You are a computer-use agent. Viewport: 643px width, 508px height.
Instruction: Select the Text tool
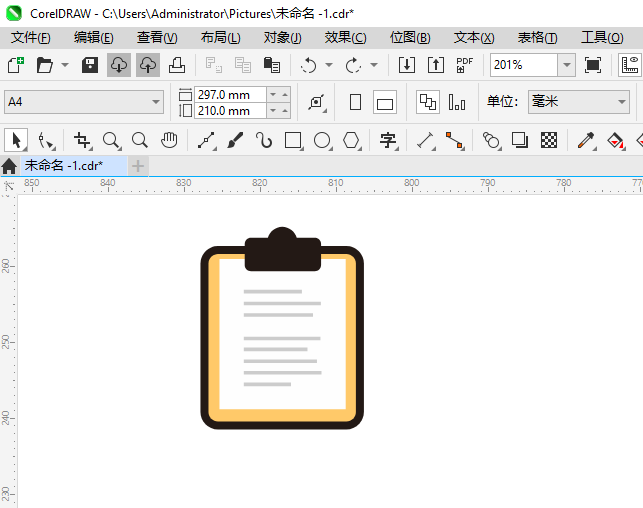[x=388, y=141]
